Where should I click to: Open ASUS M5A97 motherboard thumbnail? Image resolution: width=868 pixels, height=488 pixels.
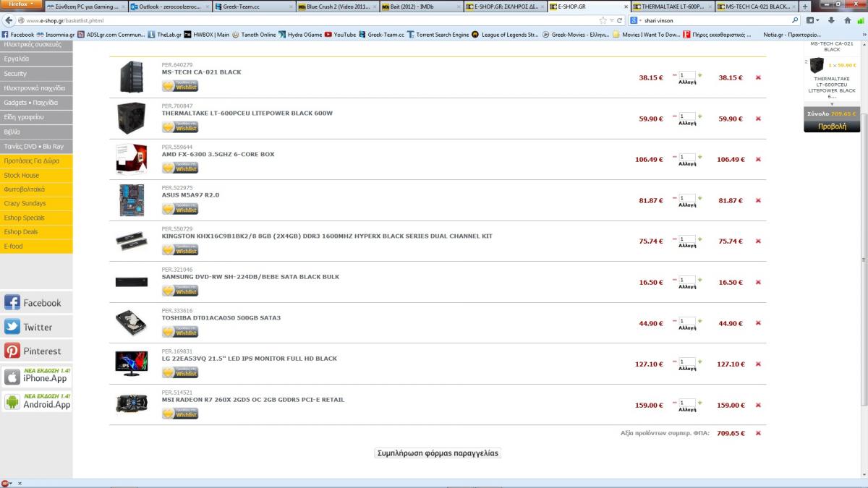[132, 200]
